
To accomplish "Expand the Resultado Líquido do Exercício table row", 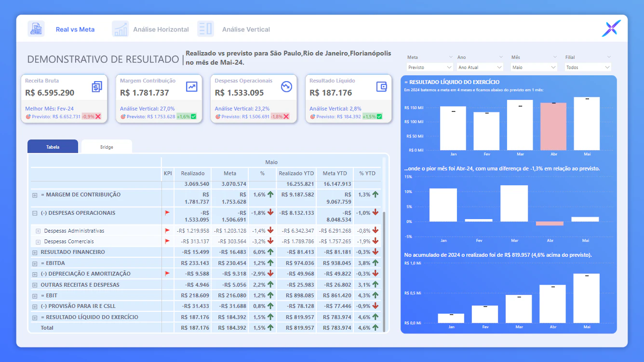I will pos(35,318).
